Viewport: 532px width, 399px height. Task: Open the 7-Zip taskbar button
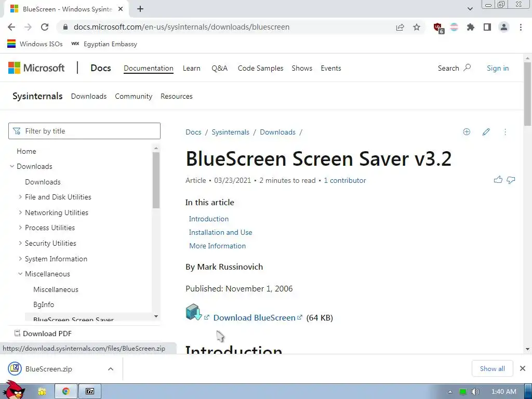point(90,392)
